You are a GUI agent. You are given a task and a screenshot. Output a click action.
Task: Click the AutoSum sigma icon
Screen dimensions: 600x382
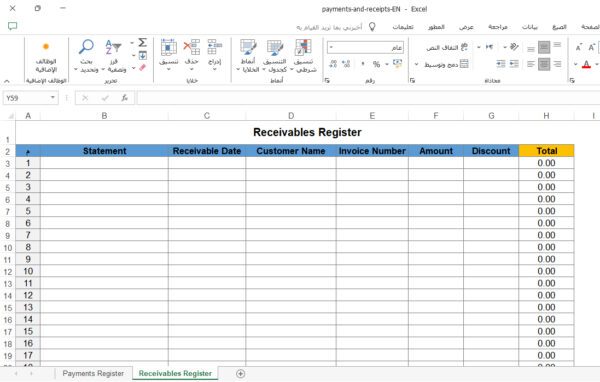[x=142, y=42]
